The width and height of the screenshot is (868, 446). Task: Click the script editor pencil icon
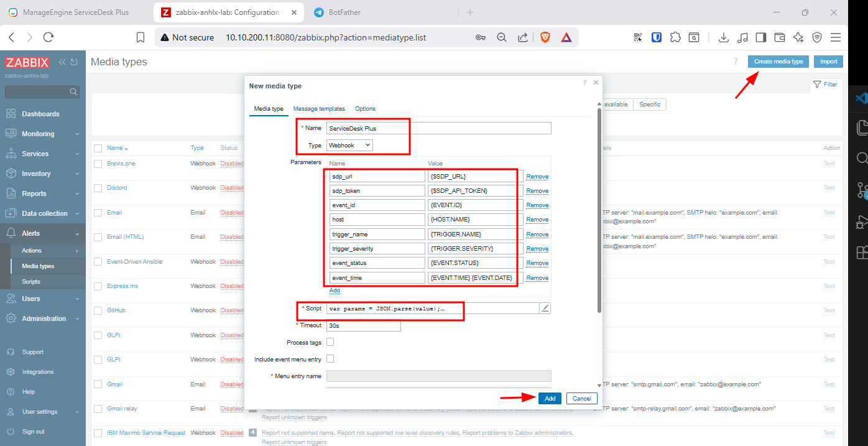545,308
